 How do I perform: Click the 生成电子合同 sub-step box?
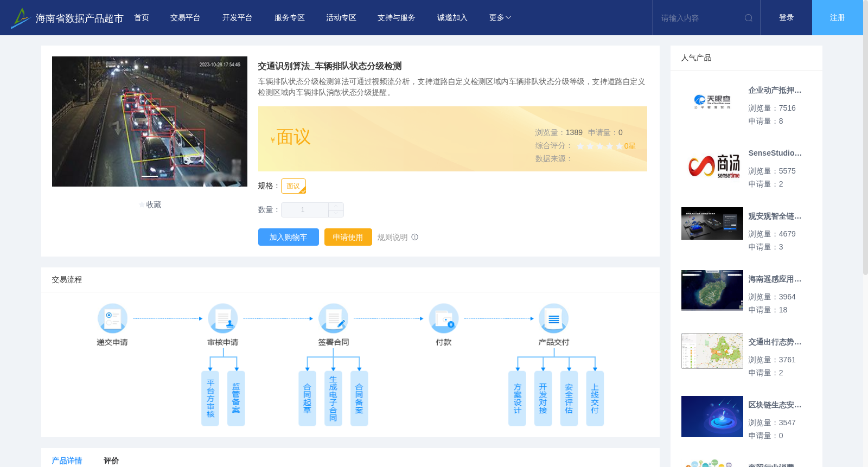pyautogui.click(x=333, y=398)
